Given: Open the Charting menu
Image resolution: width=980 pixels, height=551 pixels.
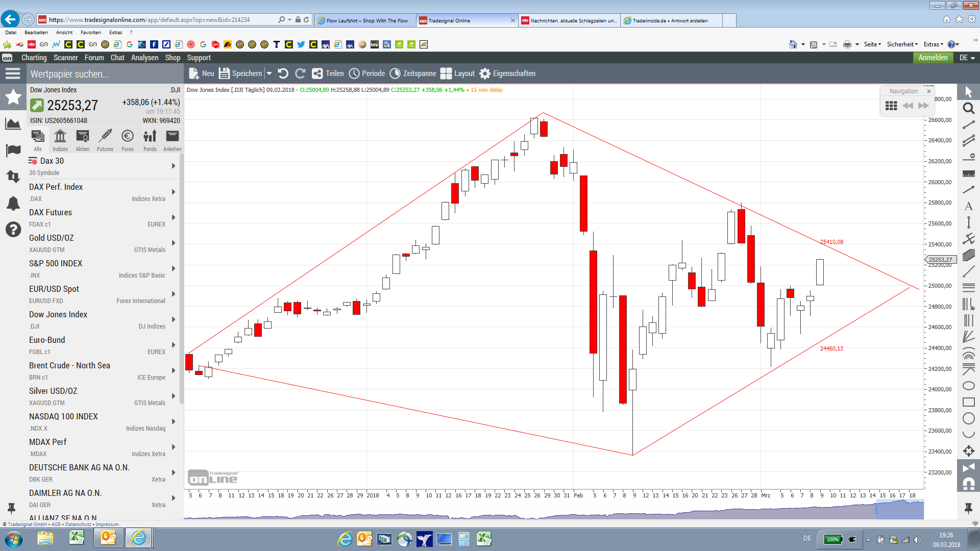Looking at the screenshot, I should [34, 58].
